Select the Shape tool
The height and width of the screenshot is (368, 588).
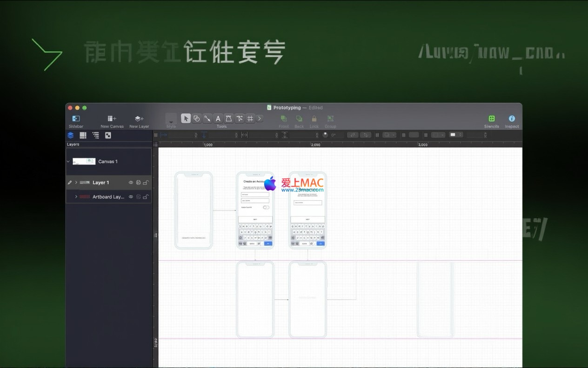point(196,118)
